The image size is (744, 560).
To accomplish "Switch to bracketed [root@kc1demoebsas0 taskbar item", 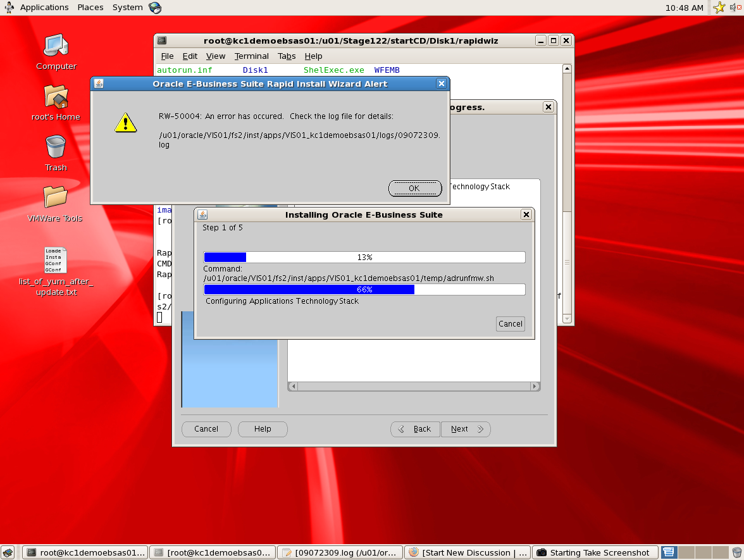I will pyautogui.click(x=213, y=552).
